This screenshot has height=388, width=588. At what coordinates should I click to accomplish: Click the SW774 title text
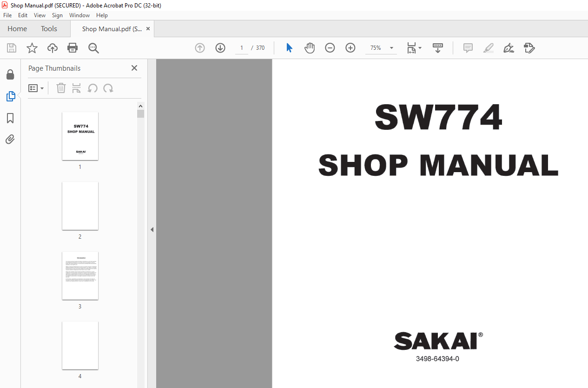[x=438, y=117]
